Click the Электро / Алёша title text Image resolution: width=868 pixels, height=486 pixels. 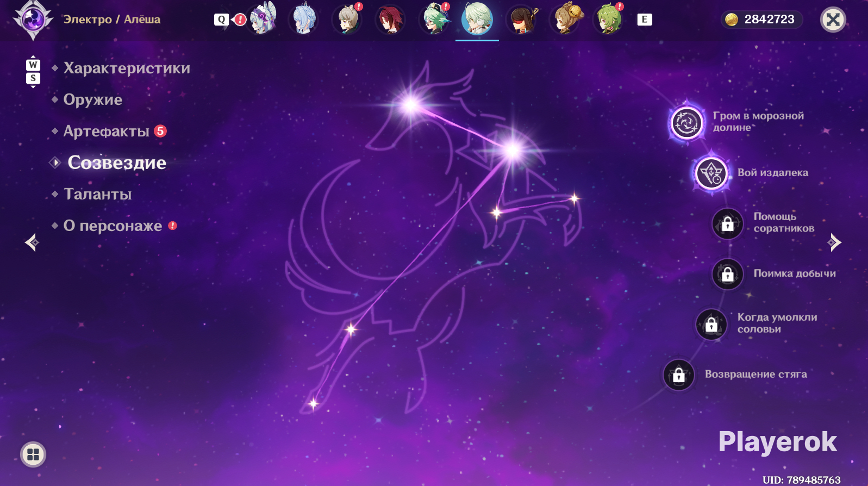[112, 19]
